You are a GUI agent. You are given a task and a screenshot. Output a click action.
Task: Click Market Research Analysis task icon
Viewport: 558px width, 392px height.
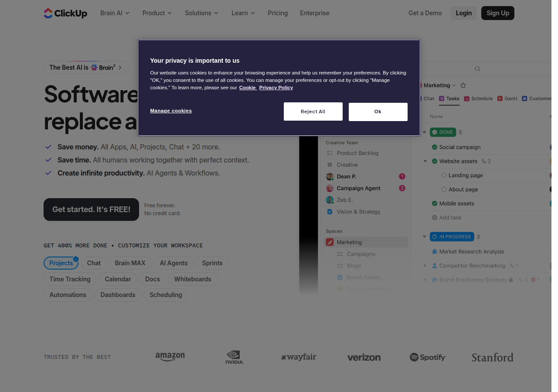click(x=435, y=252)
